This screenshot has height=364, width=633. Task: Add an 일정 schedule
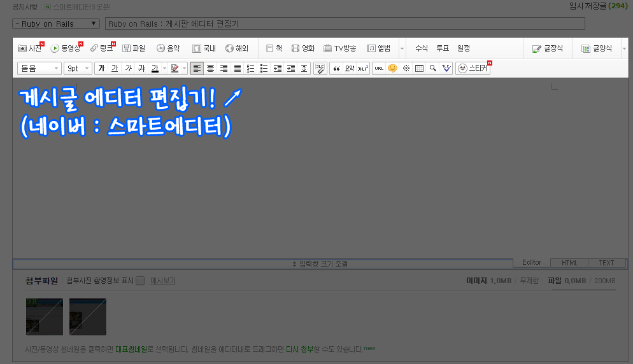point(464,48)
